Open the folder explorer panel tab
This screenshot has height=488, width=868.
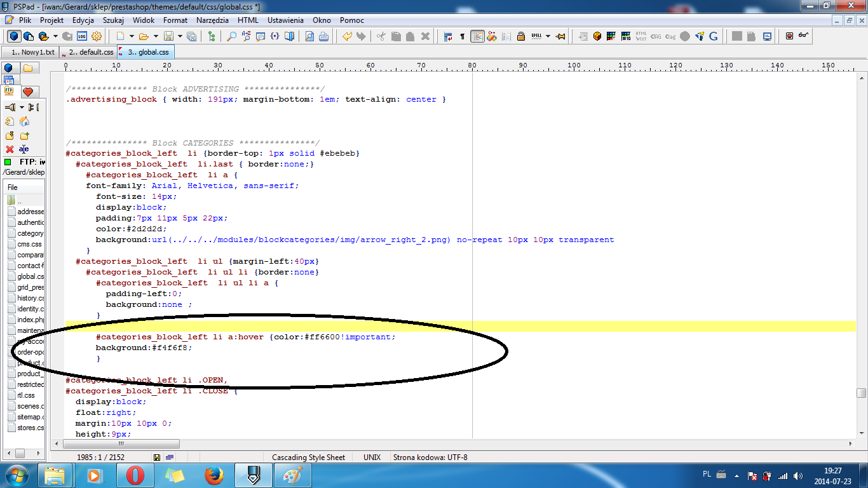pos(29,69)
